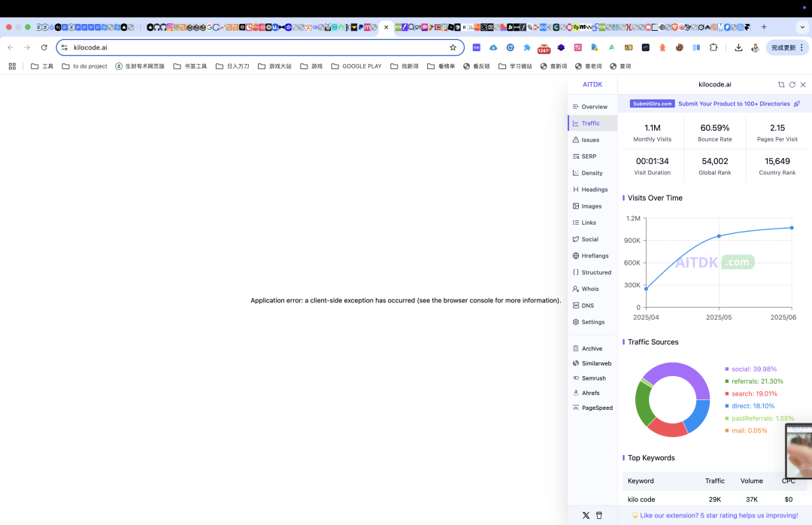This screenshot has width=812, height=525.
Task: Click the 2025/06 data point on chart
Action: 792,228
